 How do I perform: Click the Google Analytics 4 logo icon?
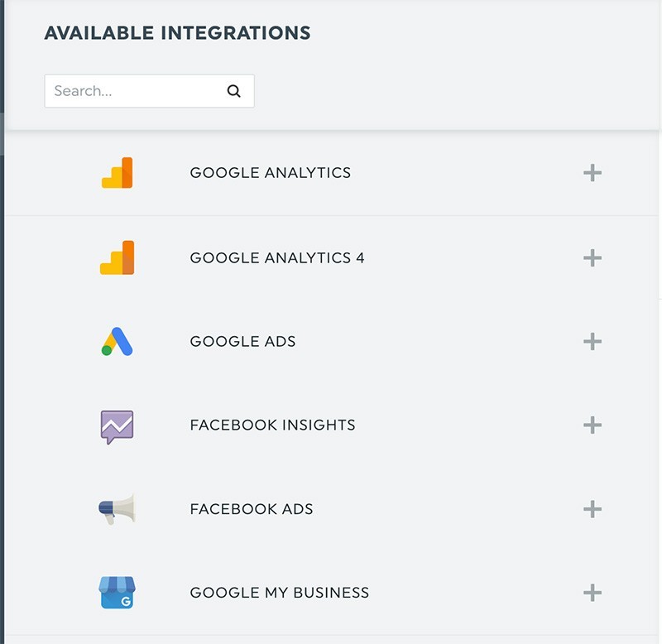pos(117,257)
